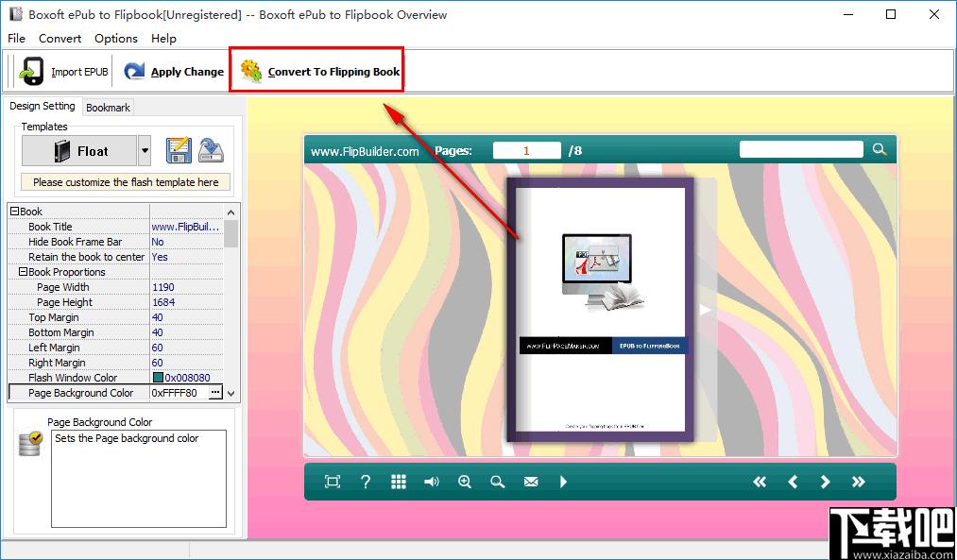This screenshot has width=957, height=560.
Task: Switch to the Design Setting tab
Action: pyautogui.click(x=43, y=106)
